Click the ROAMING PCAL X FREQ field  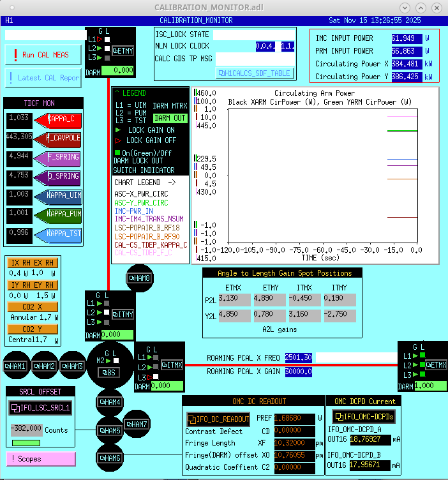pyautogui.click(x=299, y=358)
